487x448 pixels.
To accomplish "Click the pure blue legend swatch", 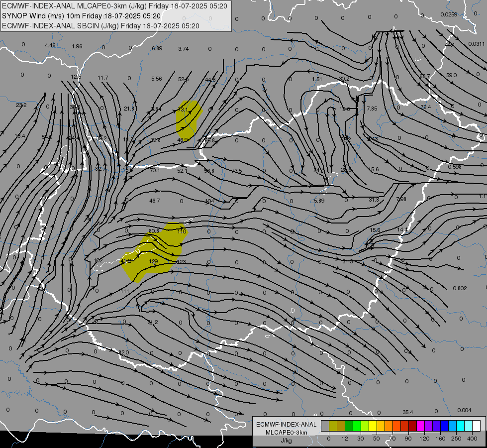I will tap(445, 426).
